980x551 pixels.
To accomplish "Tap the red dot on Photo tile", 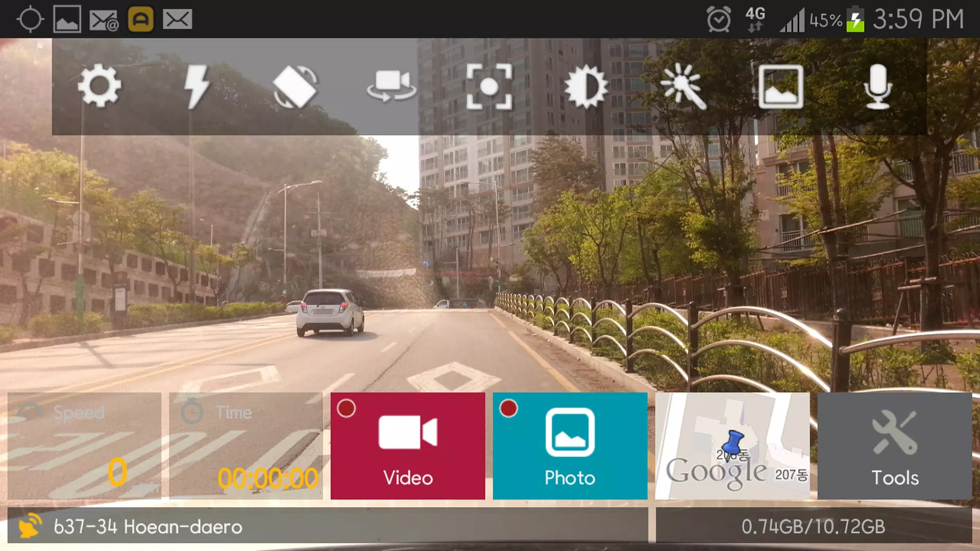I will 508,408.
